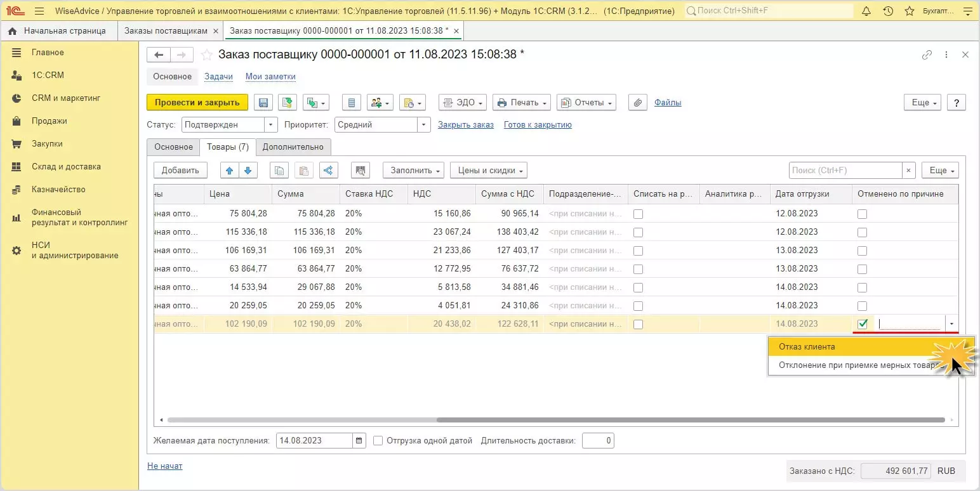Click the 'Закрыть заказ' link

point(465,125)
